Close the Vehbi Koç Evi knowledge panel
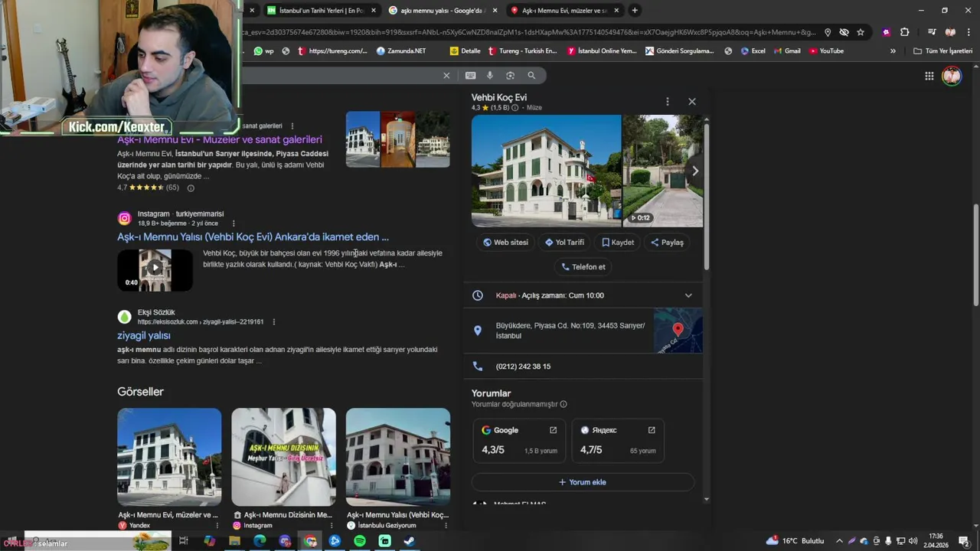 coord(692,101)
